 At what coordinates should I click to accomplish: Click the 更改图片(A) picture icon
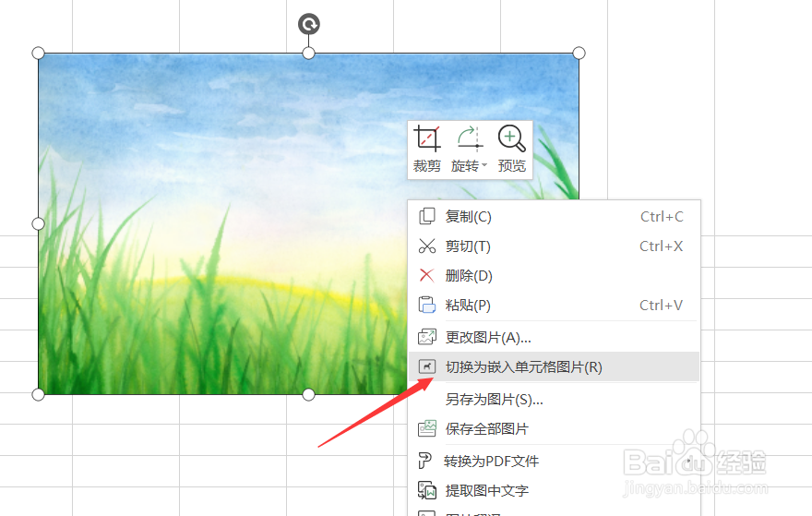point(426,337)
